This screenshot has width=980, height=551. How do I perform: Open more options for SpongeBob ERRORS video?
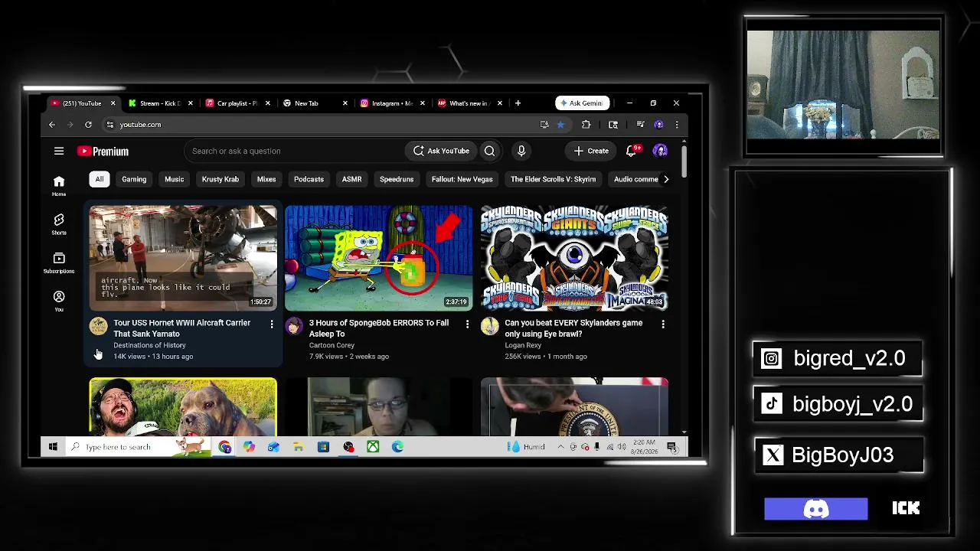(x=467, y=324)
